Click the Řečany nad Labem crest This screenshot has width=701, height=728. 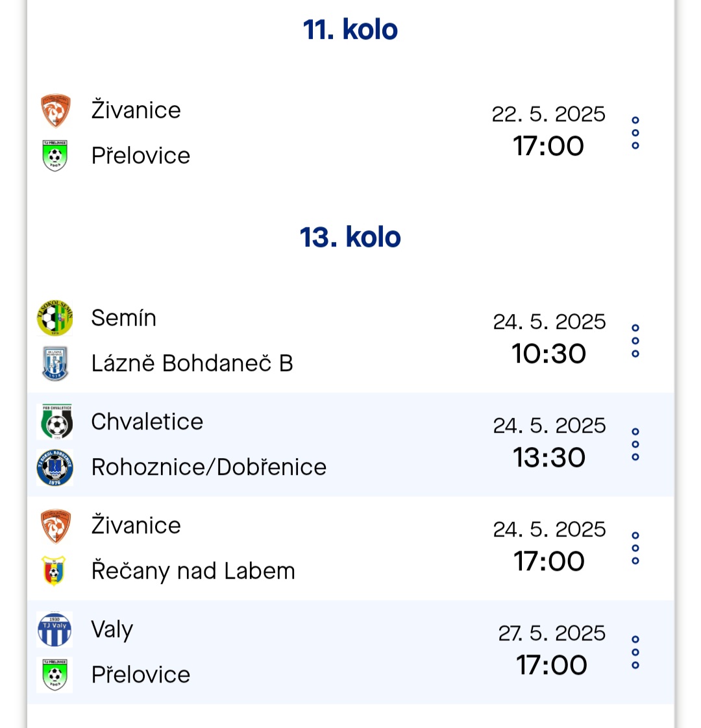[x=54, y=570]
